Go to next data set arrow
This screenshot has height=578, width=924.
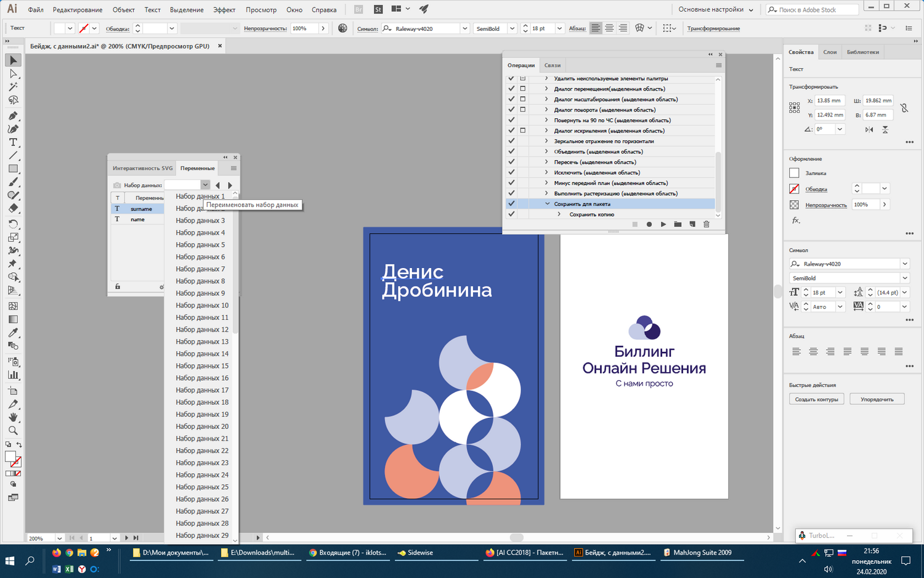point(230,185)
